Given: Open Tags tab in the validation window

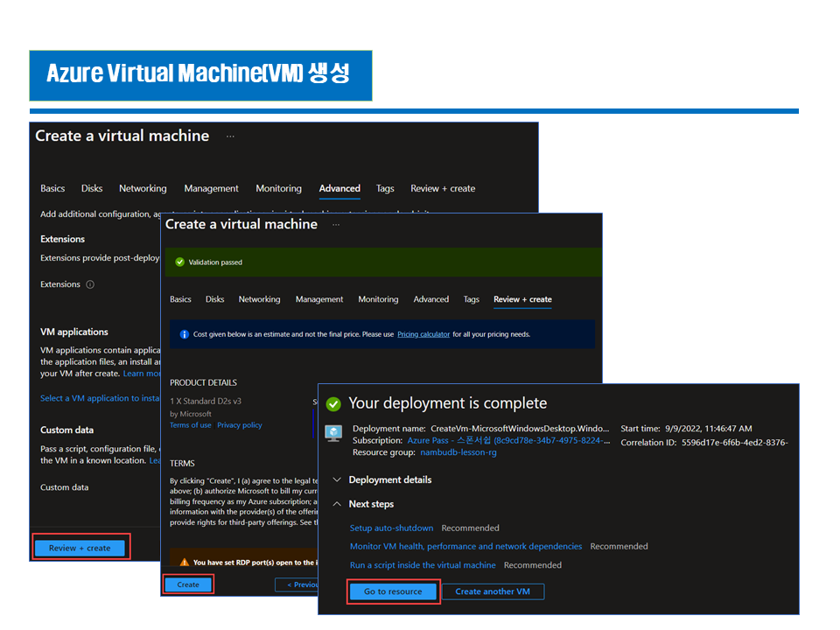Looking at the screenshot, I should click(x=472, y=299).
